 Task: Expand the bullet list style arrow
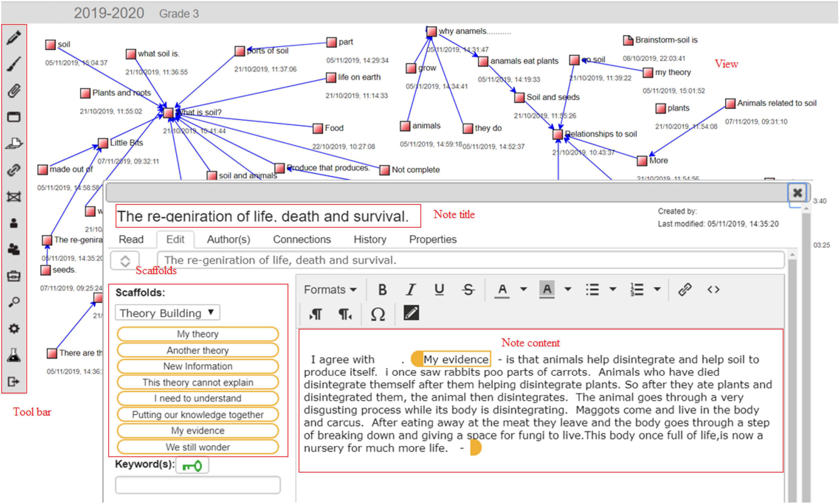[x=613, y=289]
